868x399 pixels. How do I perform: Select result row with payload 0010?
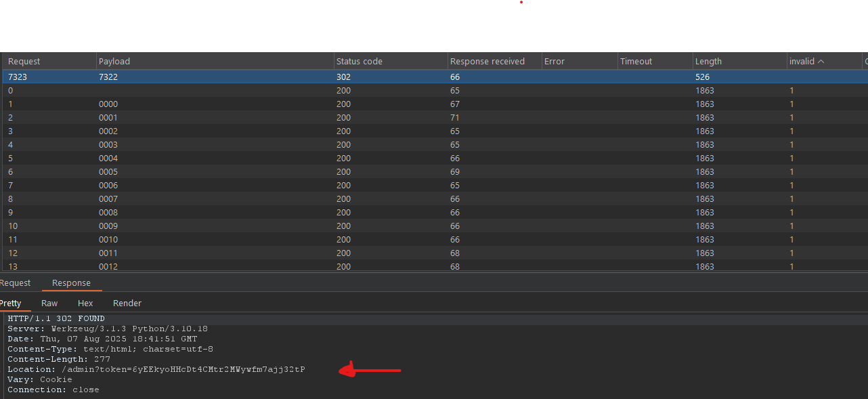click(108, 240)
